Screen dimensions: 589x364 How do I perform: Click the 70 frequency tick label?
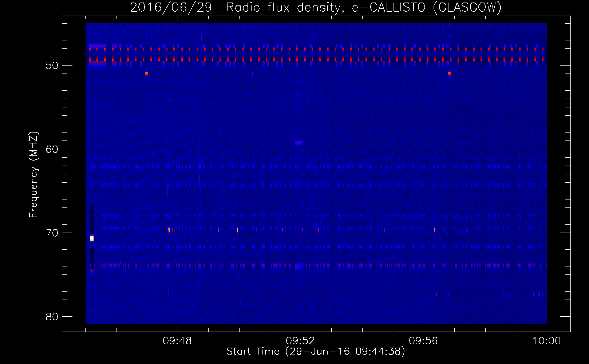point(52,233)
